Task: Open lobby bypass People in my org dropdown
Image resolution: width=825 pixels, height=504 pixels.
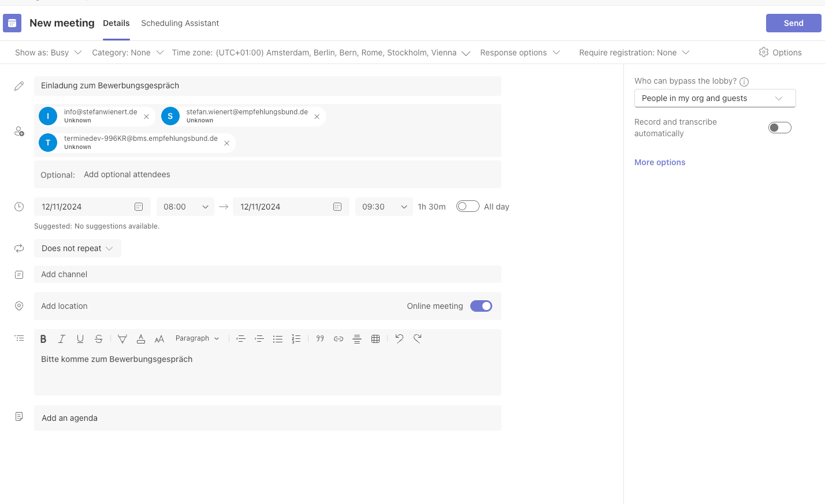Action: (715, 98)
